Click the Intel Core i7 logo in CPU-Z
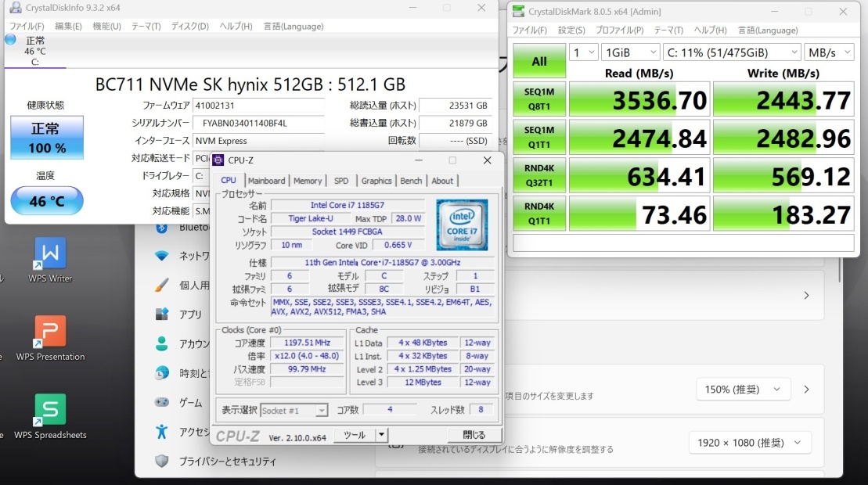Viewport: 868px width, 485px height. [463, 225]
